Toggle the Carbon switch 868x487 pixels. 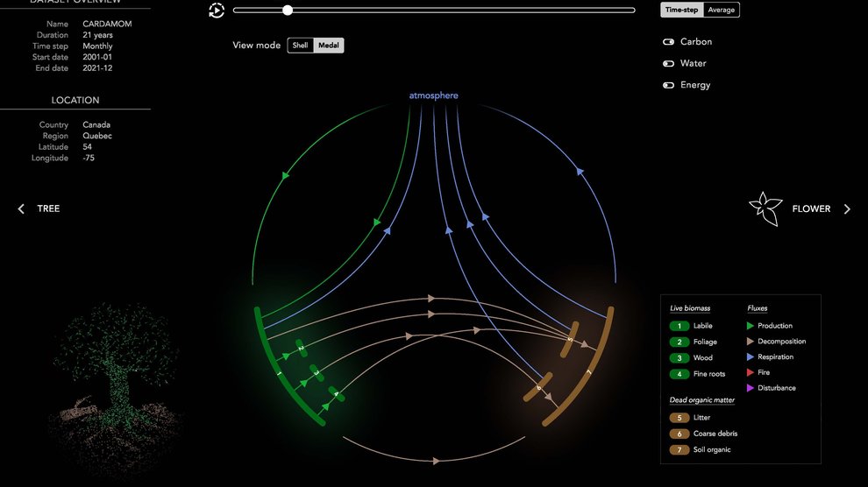(x=668, y=42)
